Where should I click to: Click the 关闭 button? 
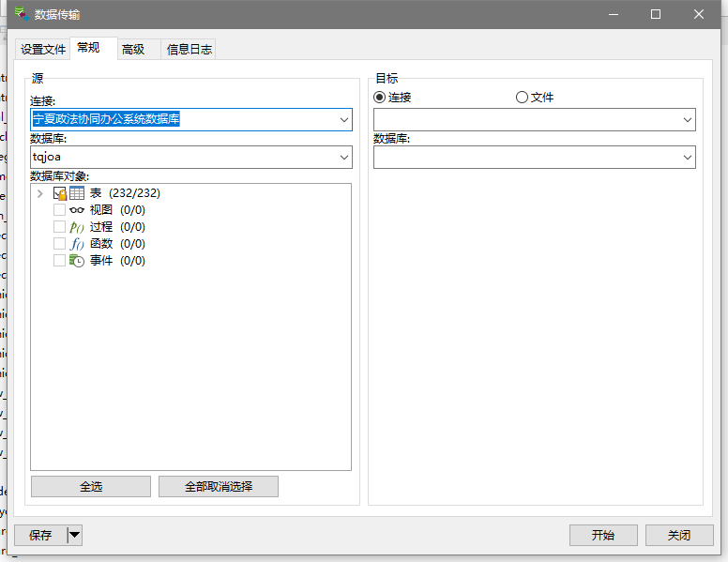[679, 535]
